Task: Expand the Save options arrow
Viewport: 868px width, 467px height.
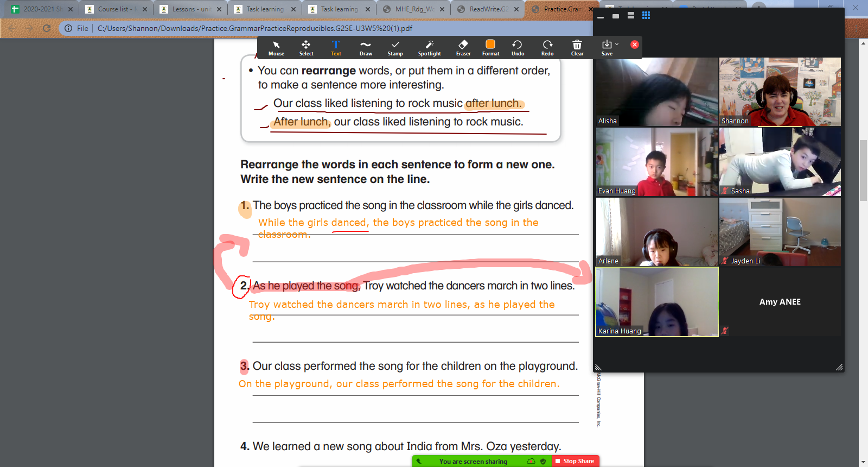Action: point(617,44)
